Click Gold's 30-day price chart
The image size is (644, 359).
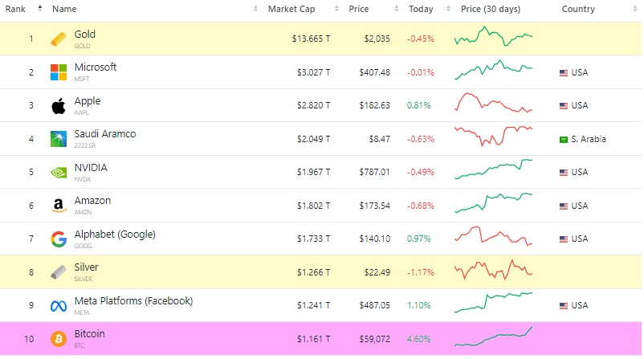tap(493, 36)
